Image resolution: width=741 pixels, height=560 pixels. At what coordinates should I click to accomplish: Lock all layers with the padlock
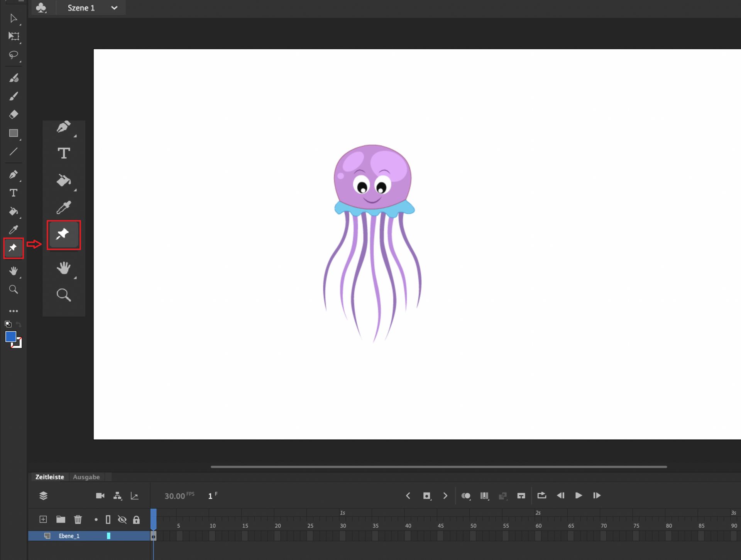136,520
